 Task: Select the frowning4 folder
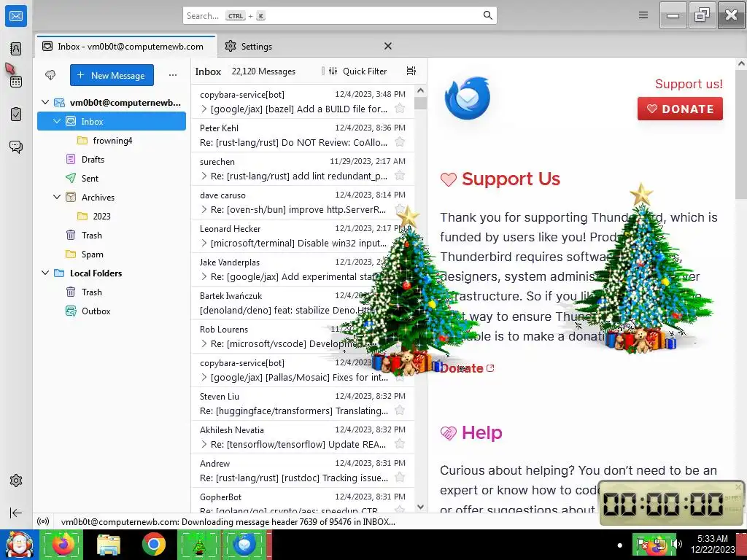point(112,141)
